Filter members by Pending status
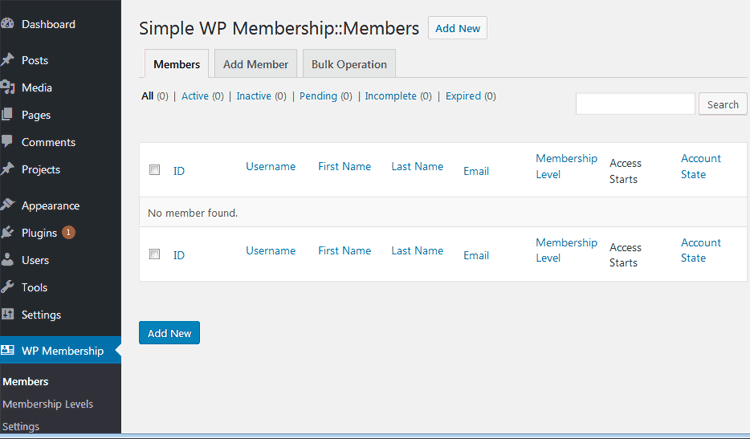Screen dimensions: 750x439 coord(318,96)
